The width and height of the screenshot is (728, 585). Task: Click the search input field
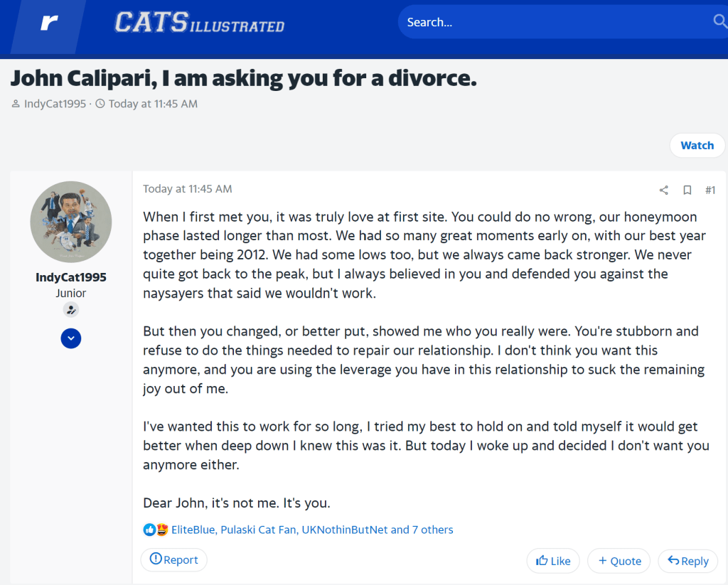pos(555,22)
